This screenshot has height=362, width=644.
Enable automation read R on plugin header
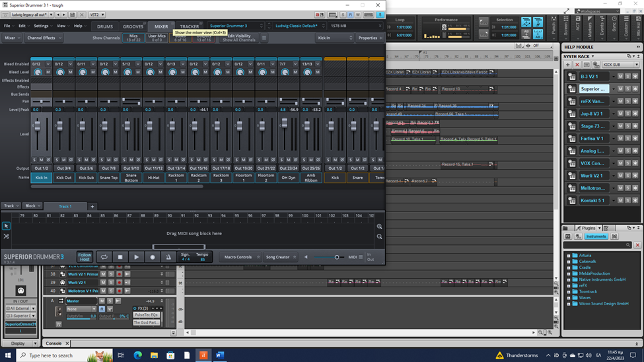pyautogui.click(x=350, y=15)
